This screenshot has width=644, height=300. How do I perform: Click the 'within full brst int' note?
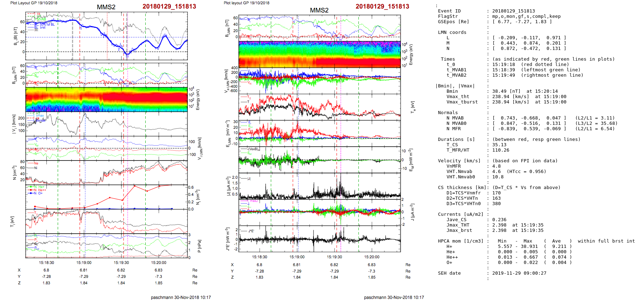coord(607,241)
